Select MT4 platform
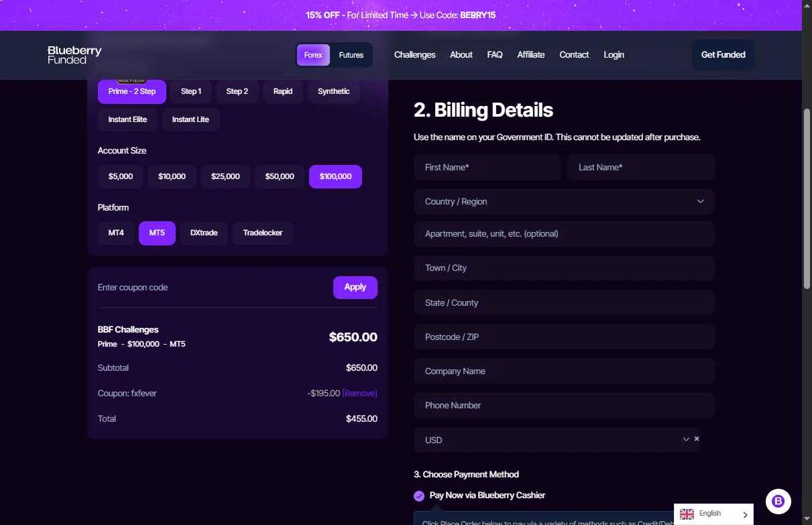 coord(116,233)
